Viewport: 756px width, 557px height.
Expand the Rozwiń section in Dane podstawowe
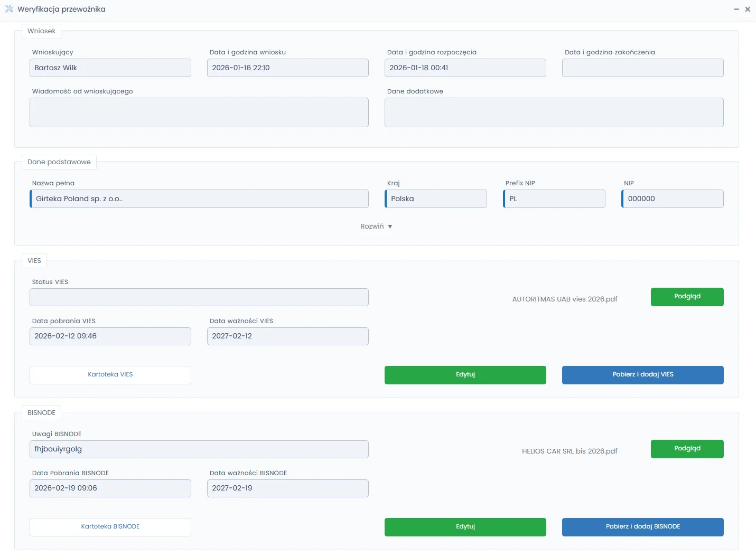pos(376,226)
